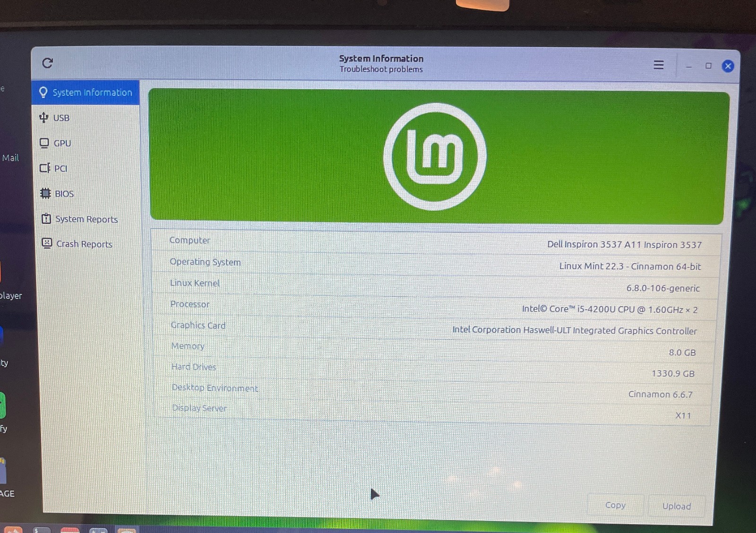The height and width of the screenshot is (533, 756).
Task: Minimize the System Information window
Action: click(x=688, y=66)
